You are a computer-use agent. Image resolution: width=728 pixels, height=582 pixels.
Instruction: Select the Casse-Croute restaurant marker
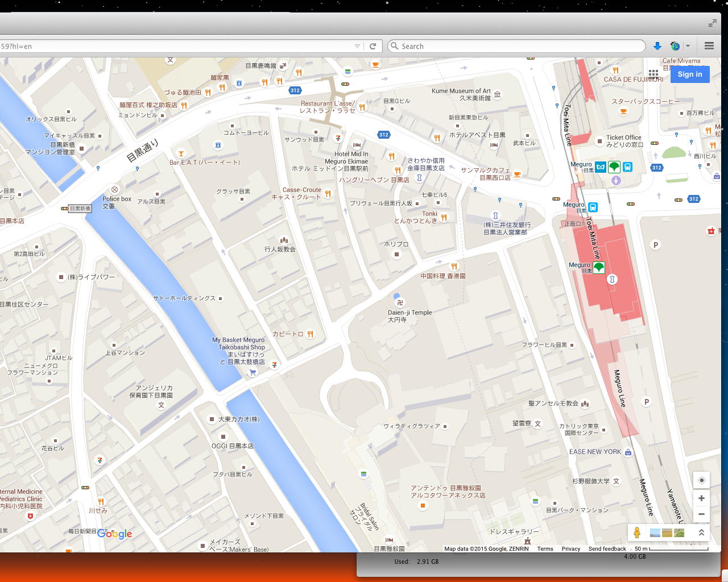click(328, 194)
